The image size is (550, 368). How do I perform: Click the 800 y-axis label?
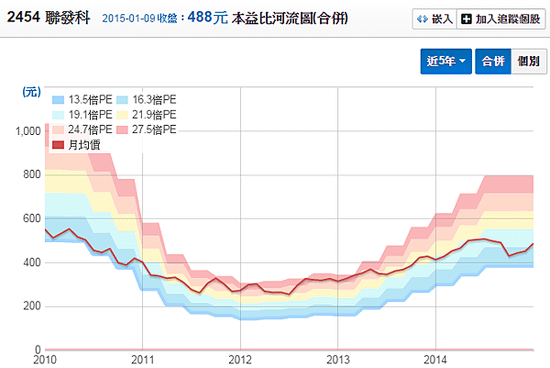(32, 175)
